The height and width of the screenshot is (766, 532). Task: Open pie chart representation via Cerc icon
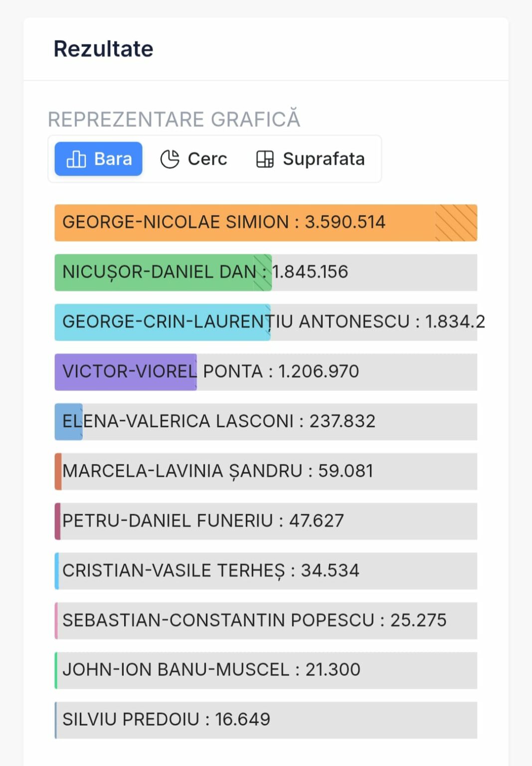170,159
